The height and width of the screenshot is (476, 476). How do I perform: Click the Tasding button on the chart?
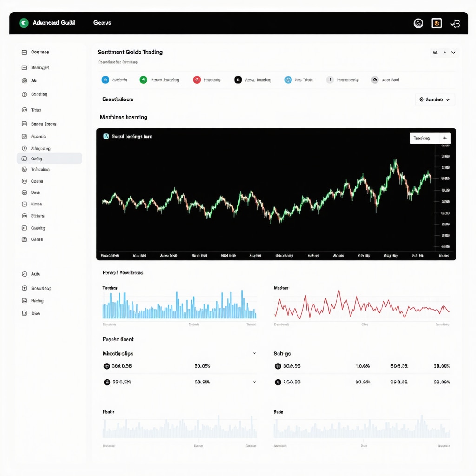[x=424, y=138]
